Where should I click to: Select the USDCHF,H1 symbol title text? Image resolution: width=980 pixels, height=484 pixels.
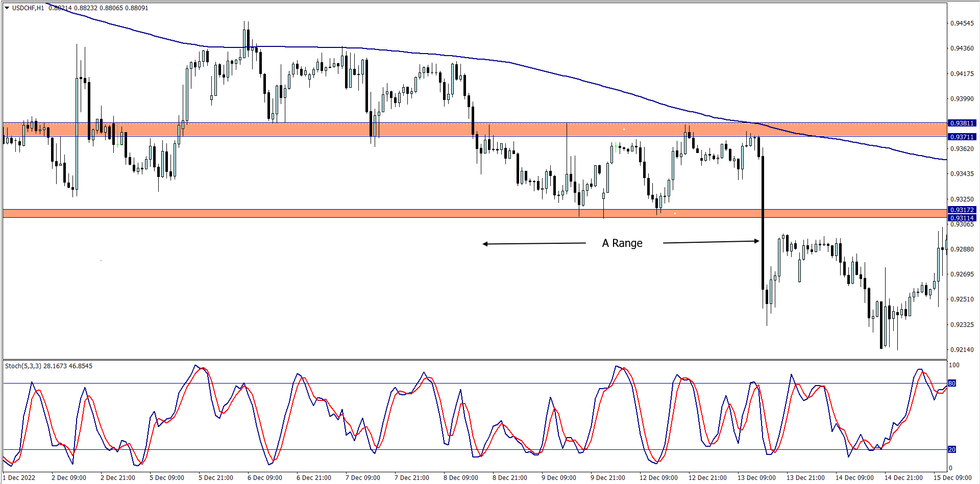point(28,8)
